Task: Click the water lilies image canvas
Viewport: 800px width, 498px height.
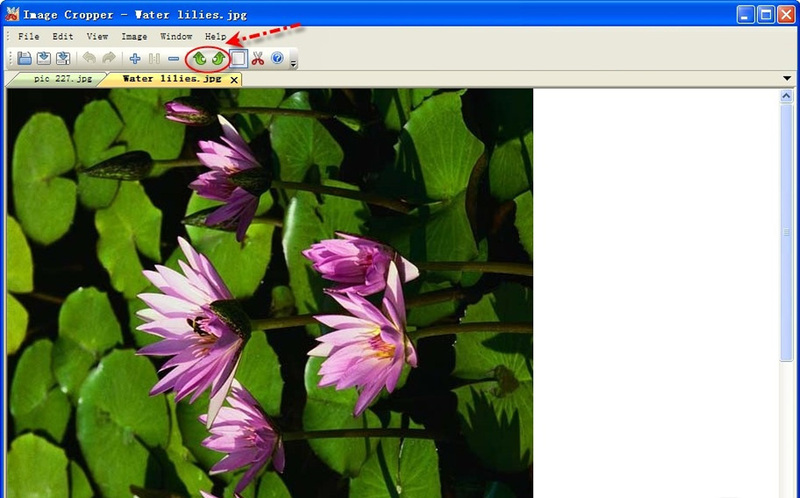Action: [270, 293]
